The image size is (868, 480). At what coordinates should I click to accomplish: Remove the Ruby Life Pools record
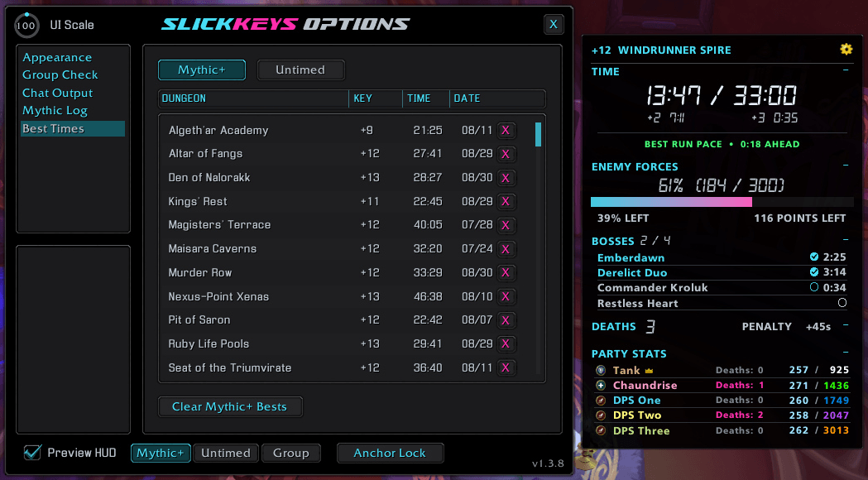(506, 343)
